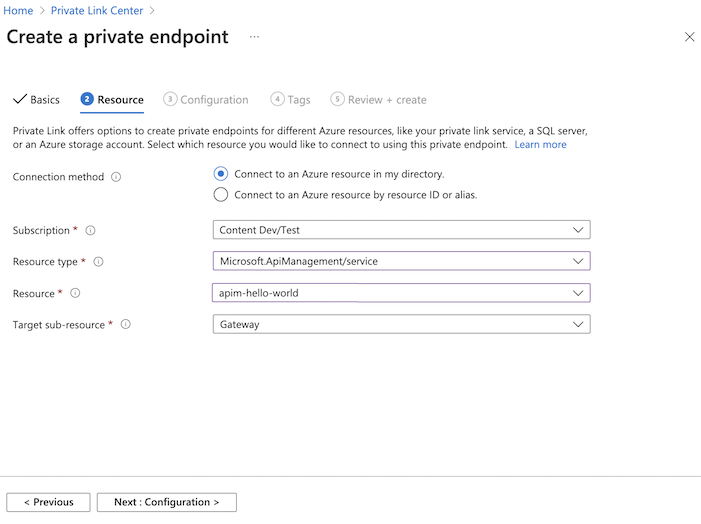
Task: Select Connect to resource in my directory
Action: (x=221, y=174)
